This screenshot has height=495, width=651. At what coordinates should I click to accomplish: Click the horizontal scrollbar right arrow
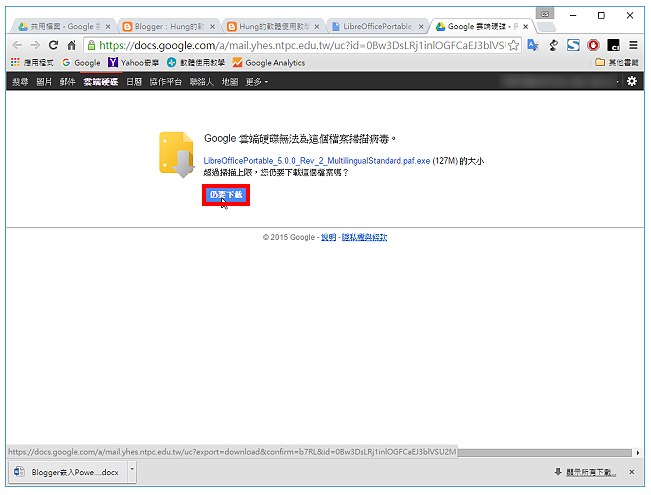click(638, 453)
